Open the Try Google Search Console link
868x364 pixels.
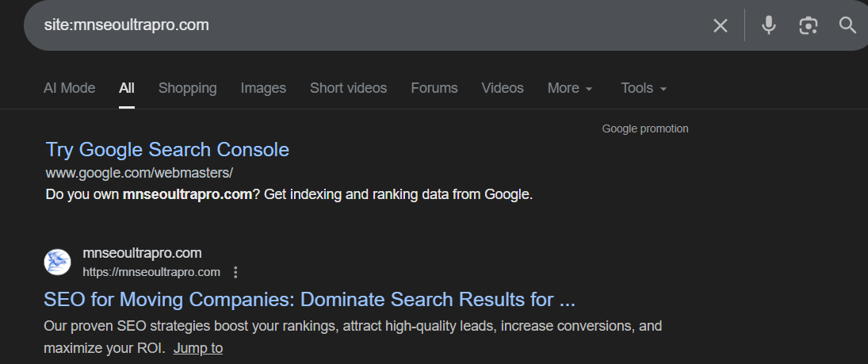pyautogui.click(x=167, y=149)
